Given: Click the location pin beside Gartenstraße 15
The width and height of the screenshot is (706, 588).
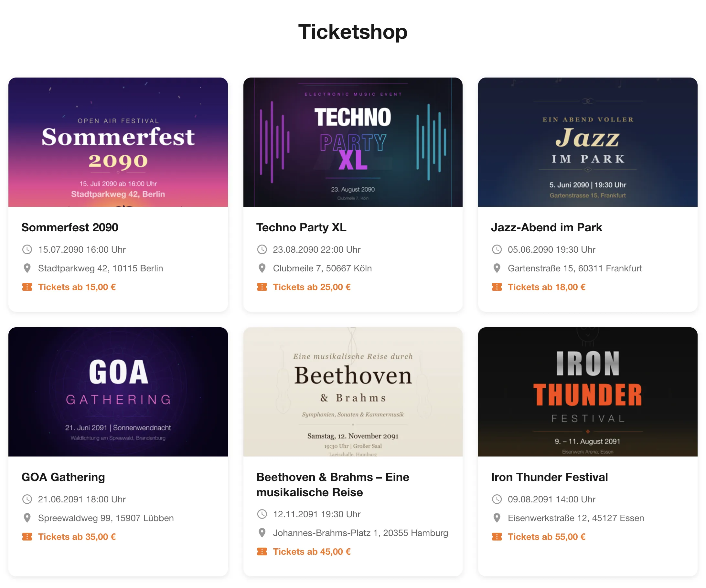Looking at the screenshot, I should click(x=497, y=268).
